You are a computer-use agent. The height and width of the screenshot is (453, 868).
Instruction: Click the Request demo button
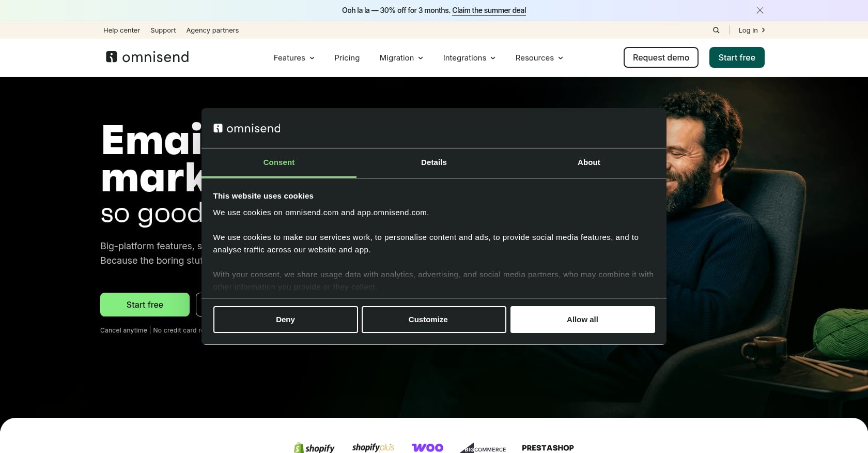click(x=661, y=57)
